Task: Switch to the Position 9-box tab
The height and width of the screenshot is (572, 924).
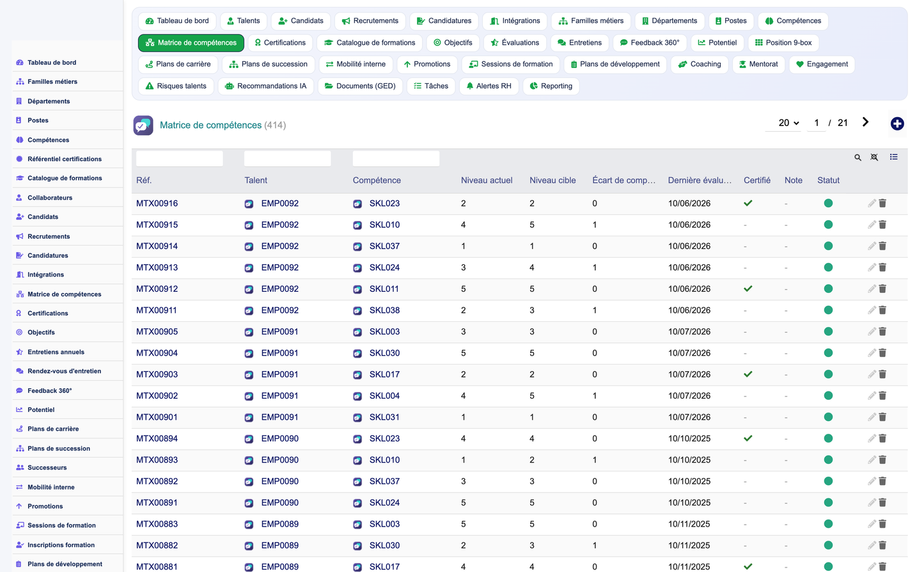Action: pyautogui.click(x=783, y=43)
